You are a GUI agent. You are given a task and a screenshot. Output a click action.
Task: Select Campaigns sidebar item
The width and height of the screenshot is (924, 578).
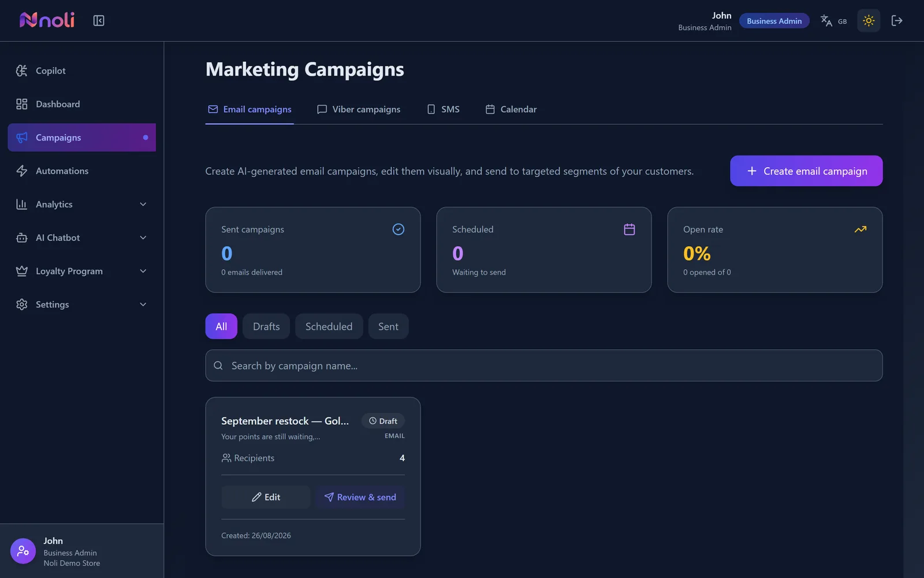point(82,138)
